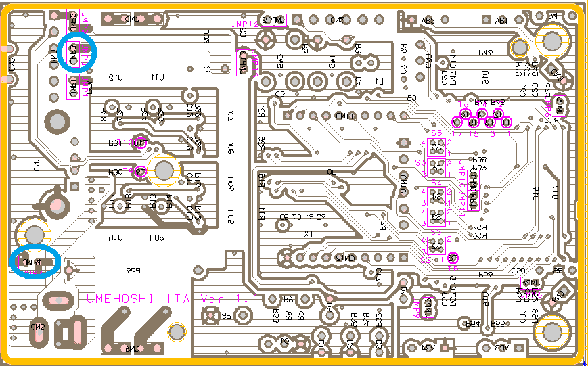Select the JMP12 jumper footprint
Viewport: 588px width, 366px height.
(274, 20)
